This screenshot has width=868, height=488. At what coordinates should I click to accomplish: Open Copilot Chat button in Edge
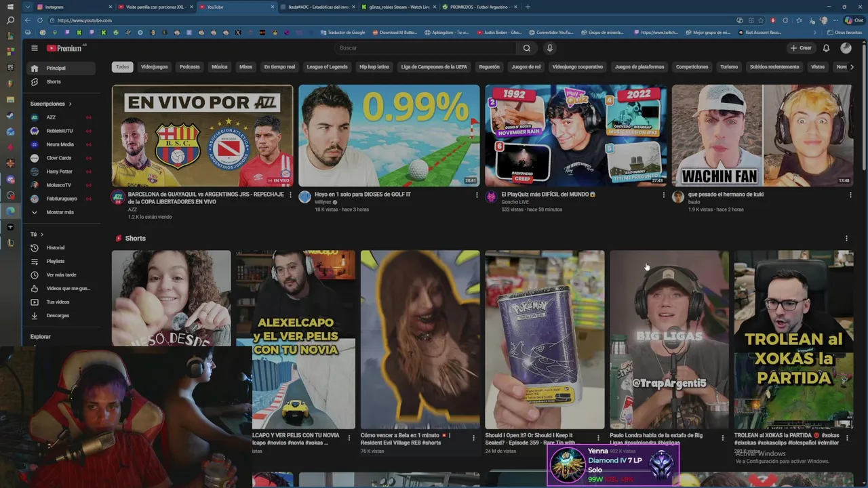(x=854, y=20)
